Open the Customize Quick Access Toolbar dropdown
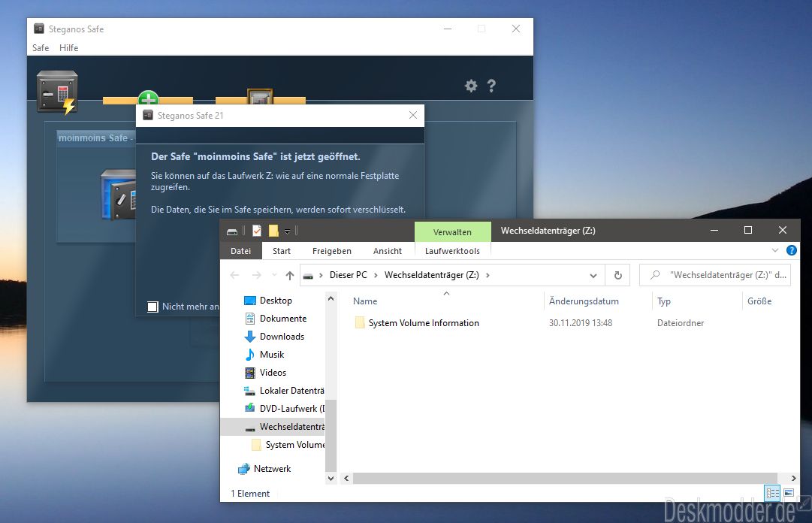812x523 pixels. point(287,231)
